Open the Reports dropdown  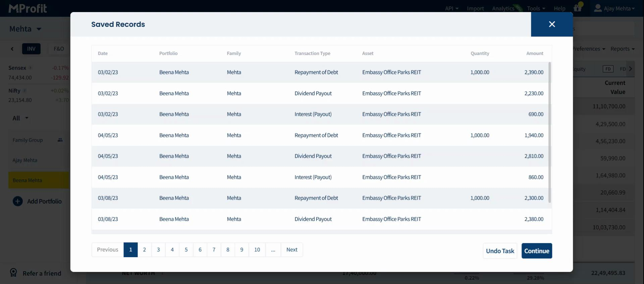tap(623, 49)
